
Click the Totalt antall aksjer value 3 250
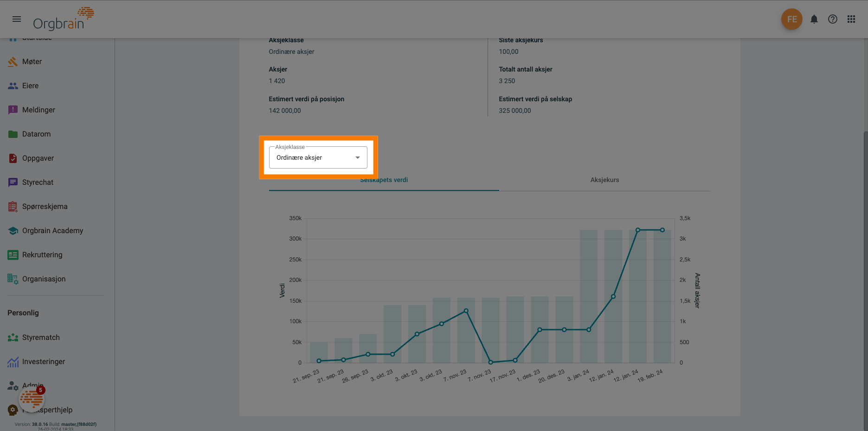point(507,81)
